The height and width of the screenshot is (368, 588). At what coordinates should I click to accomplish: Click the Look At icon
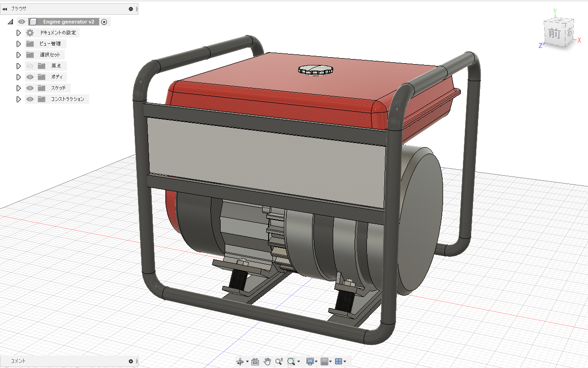click(x=255, y=362)
